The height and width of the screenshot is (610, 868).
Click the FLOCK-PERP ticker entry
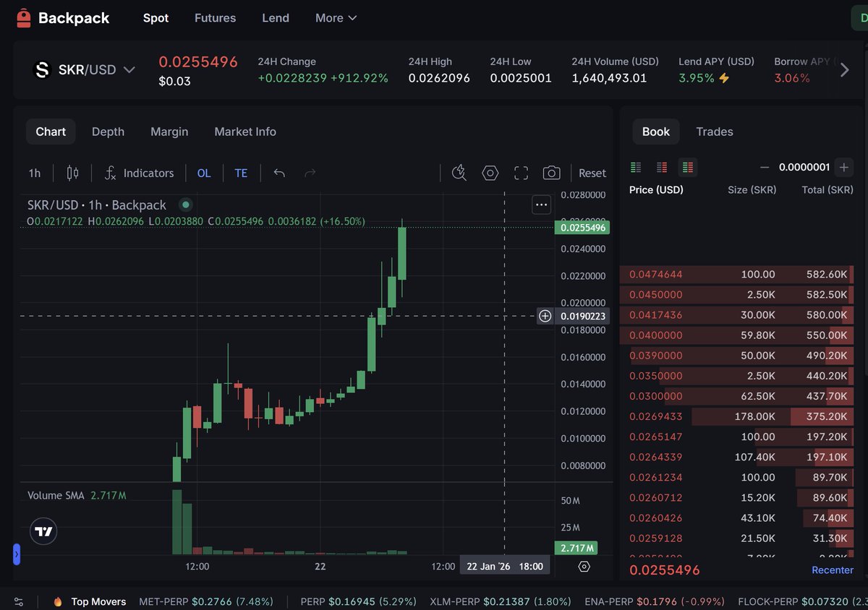pos(803,601)
